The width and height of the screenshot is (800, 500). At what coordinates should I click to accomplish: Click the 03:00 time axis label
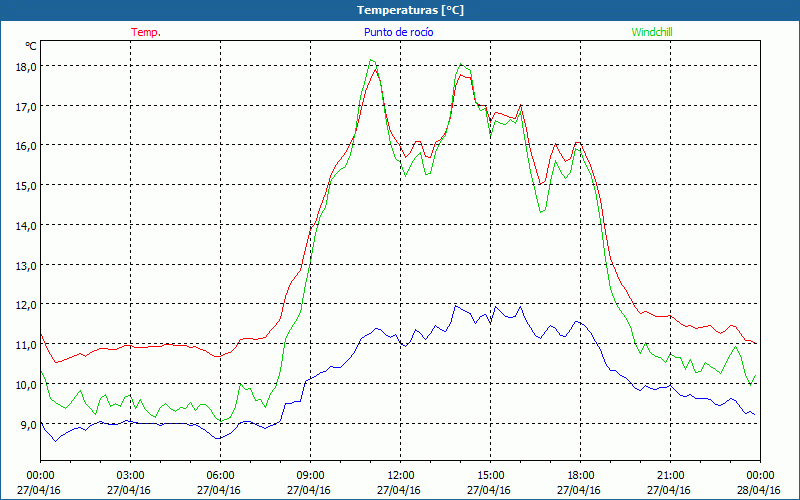coord(131,476)
